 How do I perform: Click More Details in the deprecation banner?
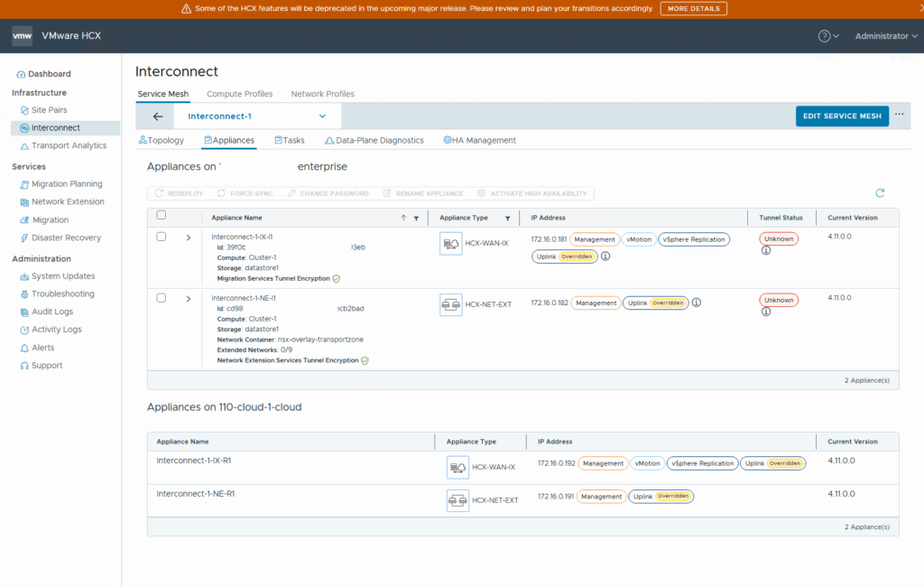point(693,8)
